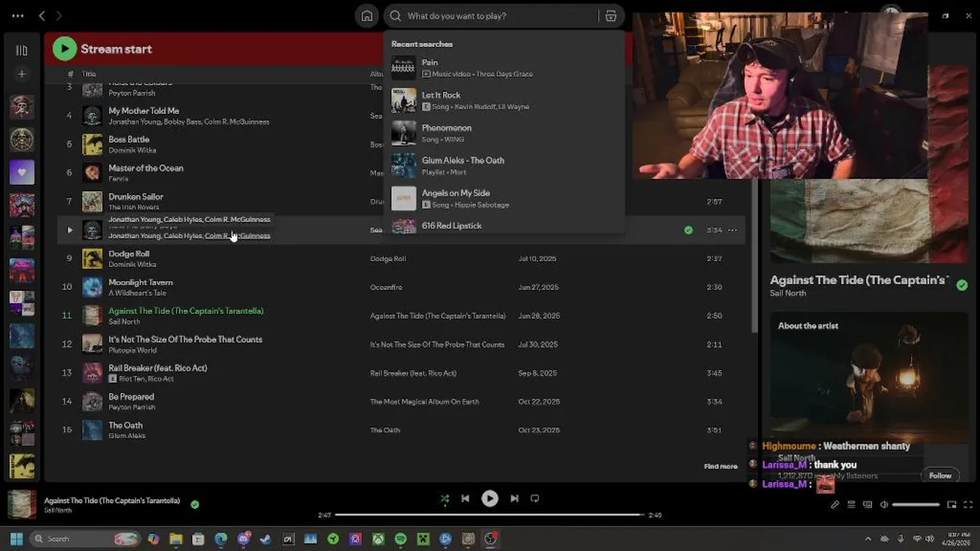Click track 'Drunken Sailor'

point(136,197)
